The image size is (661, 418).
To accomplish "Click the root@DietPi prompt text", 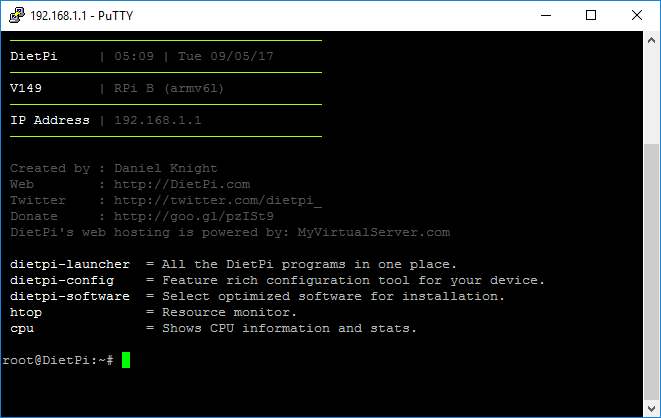I will tap(58, 360).
